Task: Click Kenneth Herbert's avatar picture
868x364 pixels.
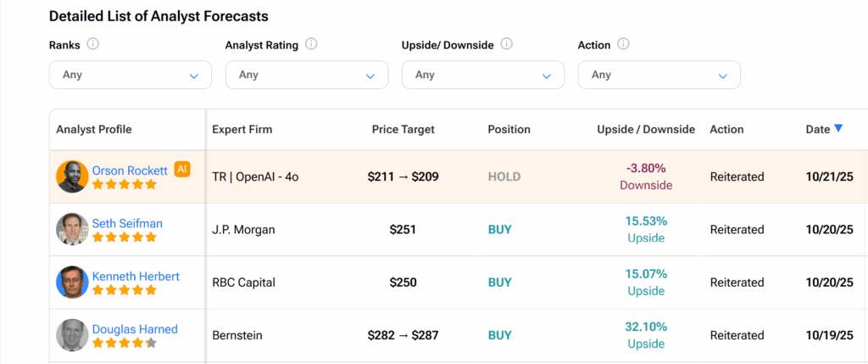Action: coord(72,283)
